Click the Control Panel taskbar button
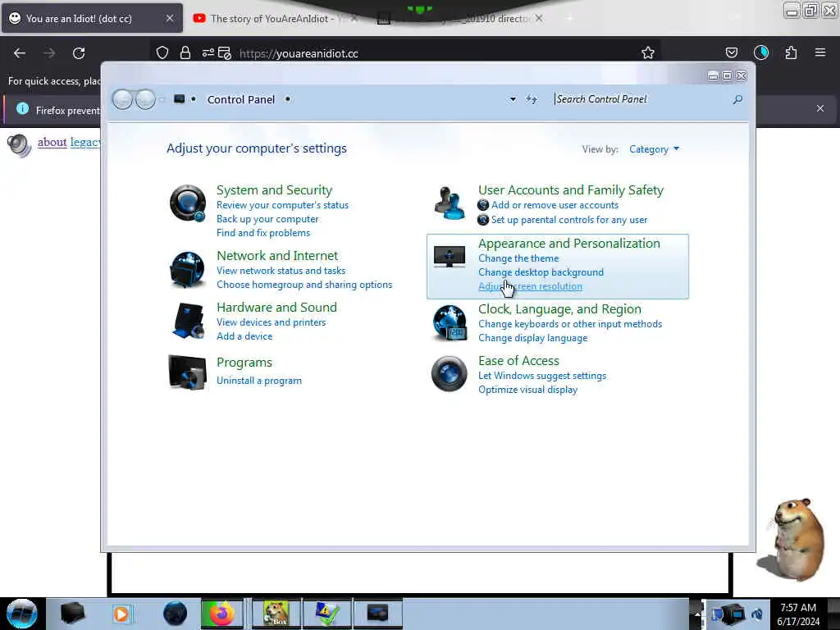The image size is (840, 630). (x=377, y=614)
